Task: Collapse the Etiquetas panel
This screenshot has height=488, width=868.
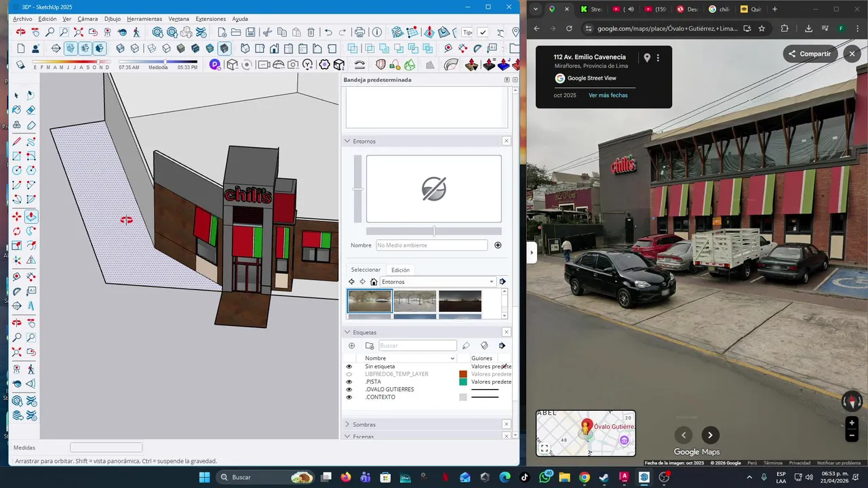Action: point(347,332)
